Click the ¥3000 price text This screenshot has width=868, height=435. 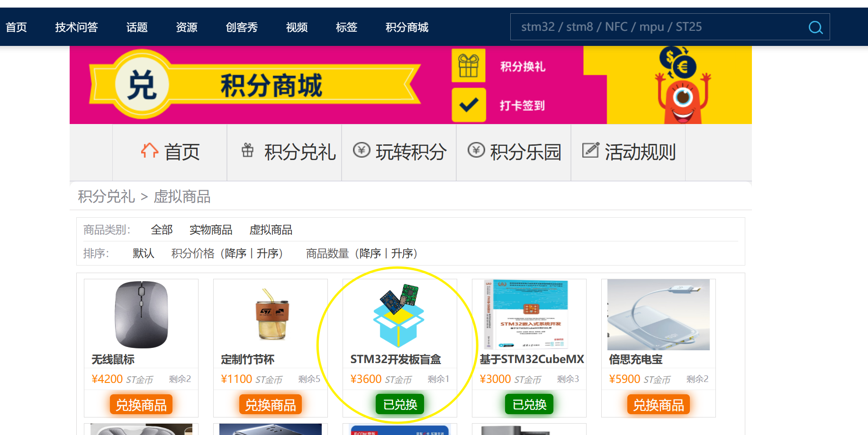(x=495, y=379)
